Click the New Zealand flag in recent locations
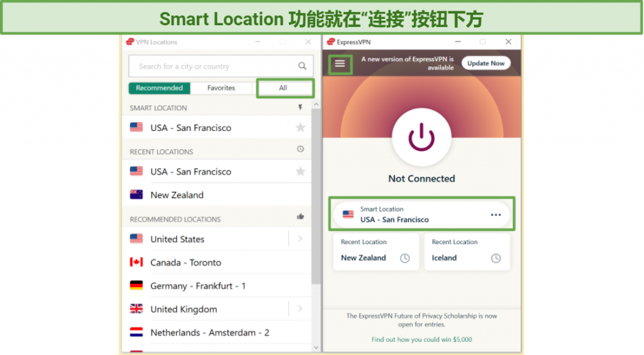 coord(136,194)
